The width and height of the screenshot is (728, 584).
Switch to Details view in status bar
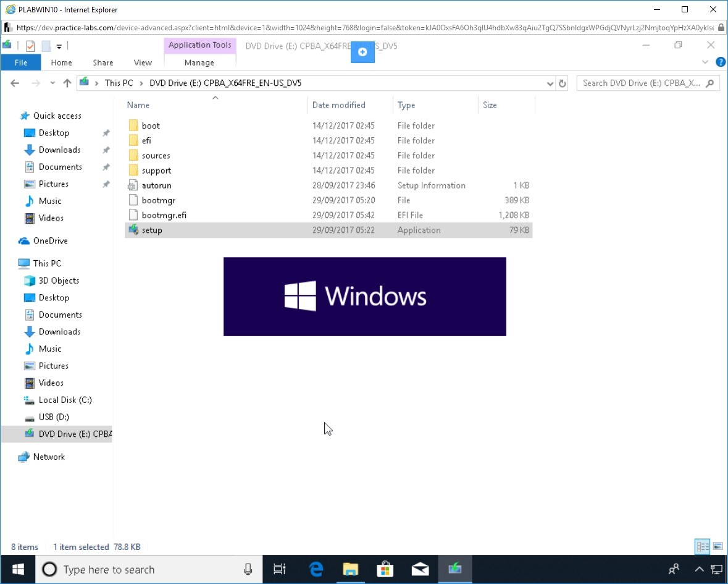(703, 546)
